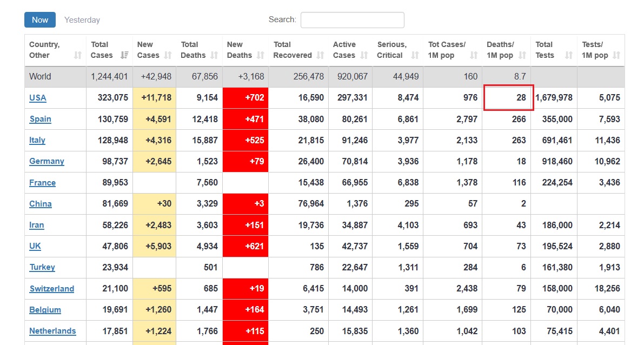The image size is (644, 345).
Task: Switch to the Now tab
Action: tap(40, 19)
